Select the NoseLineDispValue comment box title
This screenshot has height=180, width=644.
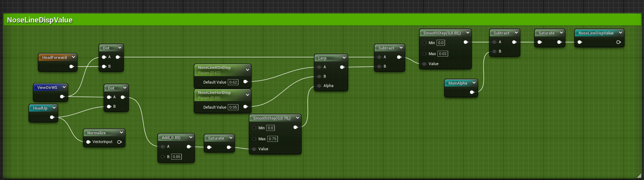[x=40, y=20]
